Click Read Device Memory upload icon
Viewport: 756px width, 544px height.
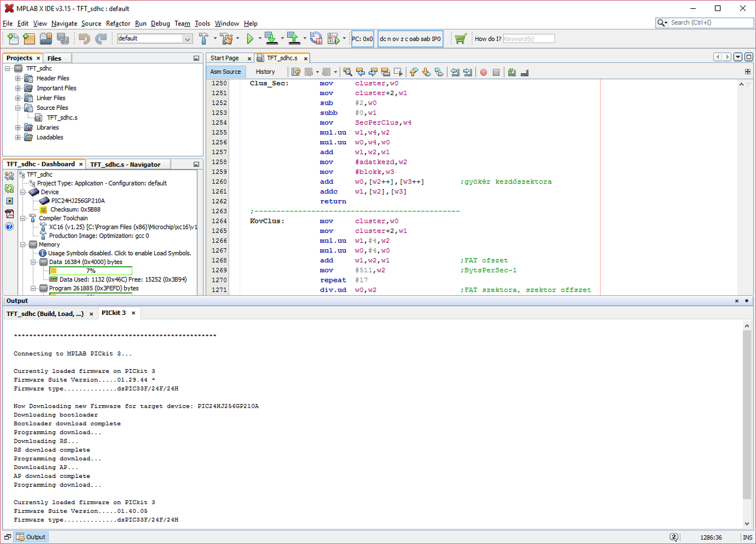coord(294,38)
